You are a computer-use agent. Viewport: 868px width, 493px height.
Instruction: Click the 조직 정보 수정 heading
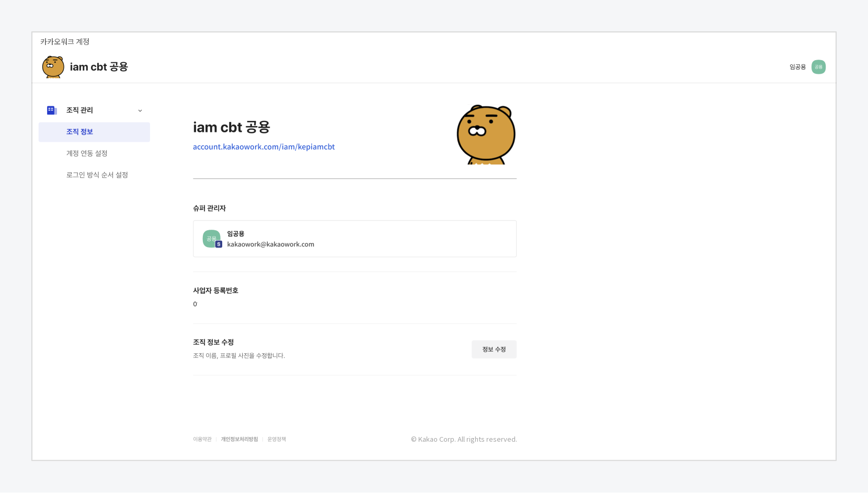213,342
